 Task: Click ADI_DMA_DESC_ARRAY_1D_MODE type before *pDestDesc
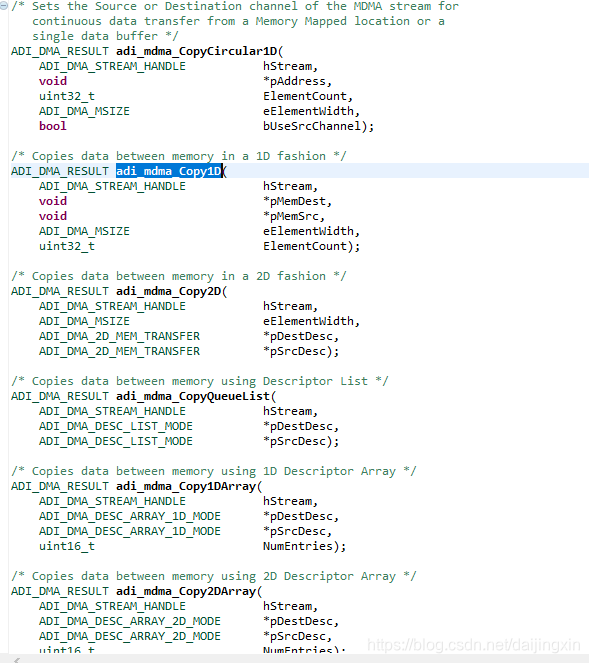point(130,516)
